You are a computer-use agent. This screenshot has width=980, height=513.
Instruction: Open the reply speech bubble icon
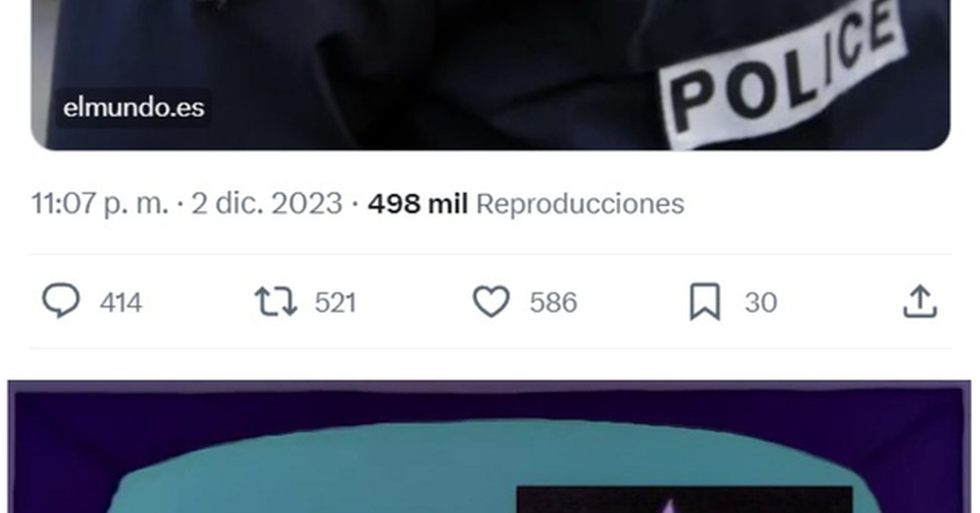point(61,301)
